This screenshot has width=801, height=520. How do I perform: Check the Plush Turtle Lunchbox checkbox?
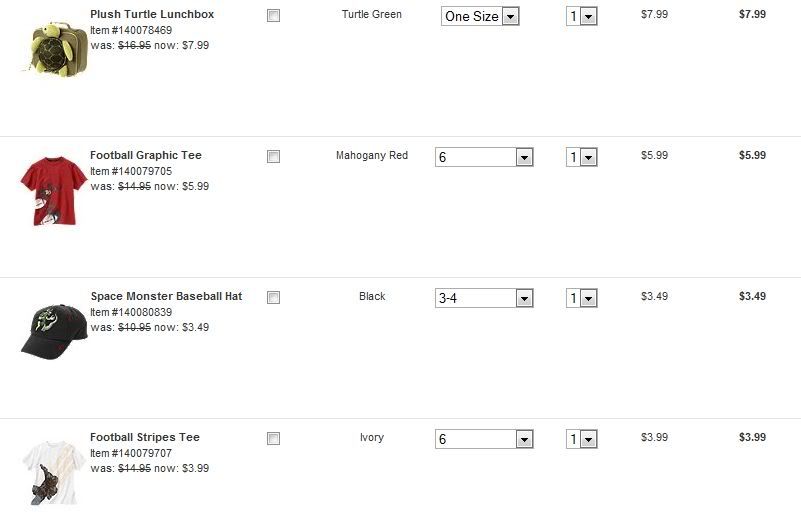tap(273, 16)
